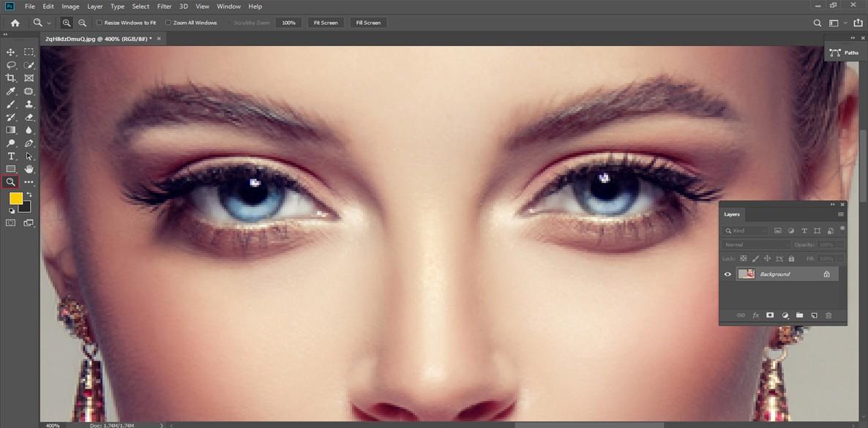Screen dimensions: 868x428
Task: Choose the Type tool
Action: point(10,156)
